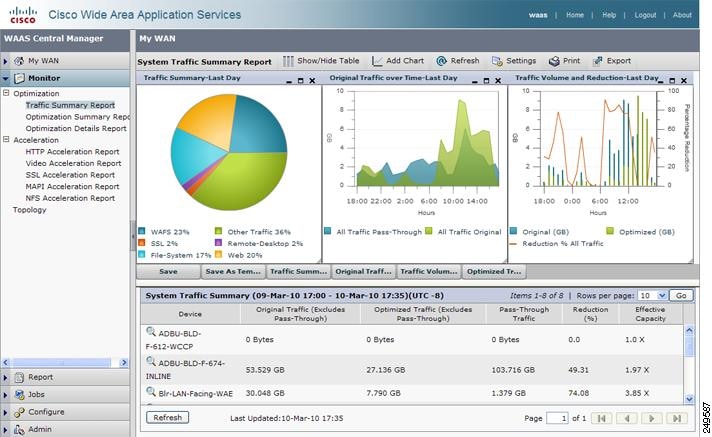The height and width of the screenshot is (437, 712).
Task: Go to the last page
Action: tap(677, 418)
